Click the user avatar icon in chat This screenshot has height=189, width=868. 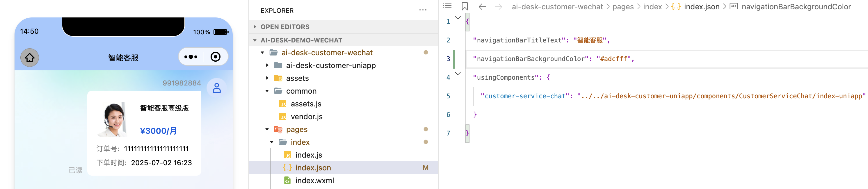[216, 88]
